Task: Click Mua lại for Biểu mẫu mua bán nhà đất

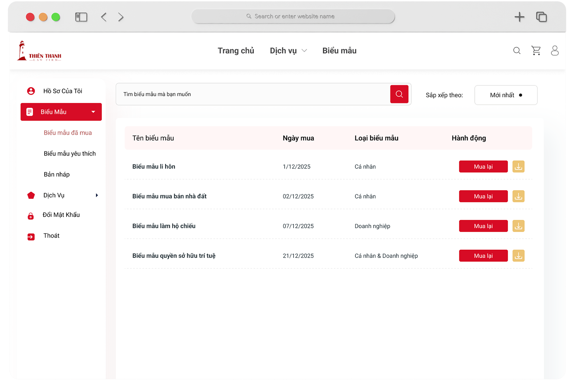Action: click(483, 196)
